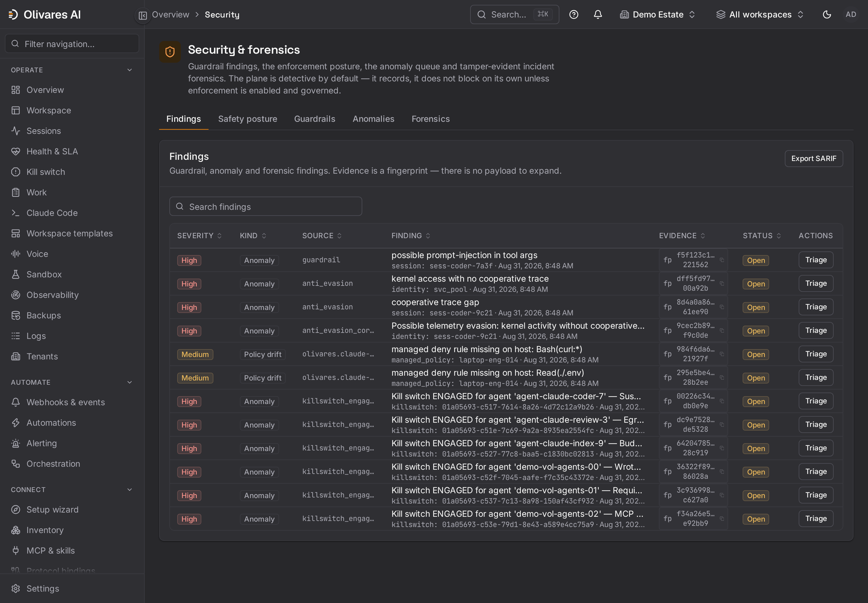Open Sandbox page
The width and height of the screenshot is (868, 603).
72,274
